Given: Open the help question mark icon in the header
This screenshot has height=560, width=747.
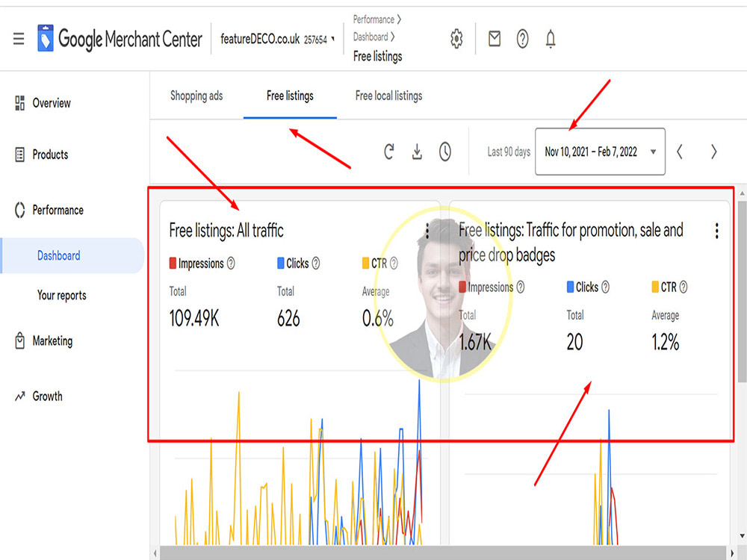Looking at the screenshot, I should click(523, 39).
